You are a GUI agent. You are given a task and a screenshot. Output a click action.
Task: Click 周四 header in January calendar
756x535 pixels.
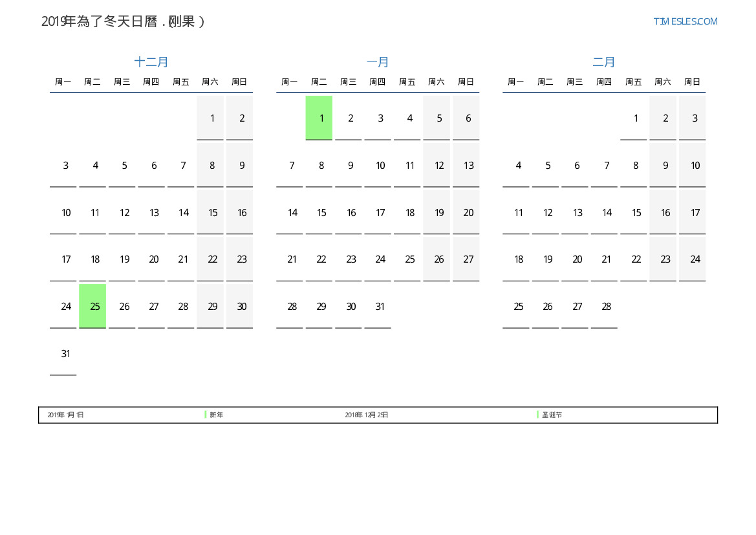378,82
